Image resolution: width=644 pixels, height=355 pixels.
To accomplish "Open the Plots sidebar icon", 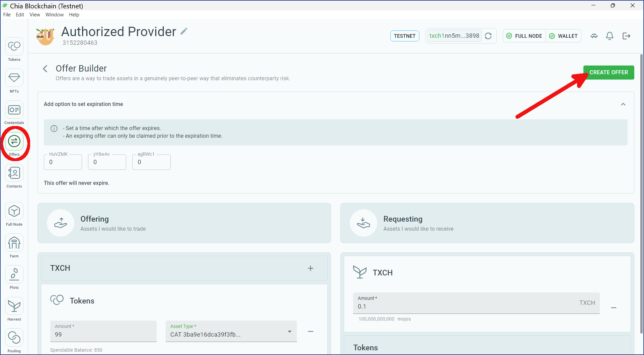I will coord(14,277).
